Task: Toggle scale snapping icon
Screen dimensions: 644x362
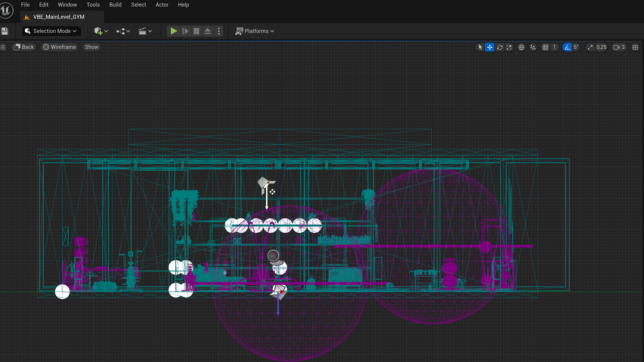Action: 590,47
